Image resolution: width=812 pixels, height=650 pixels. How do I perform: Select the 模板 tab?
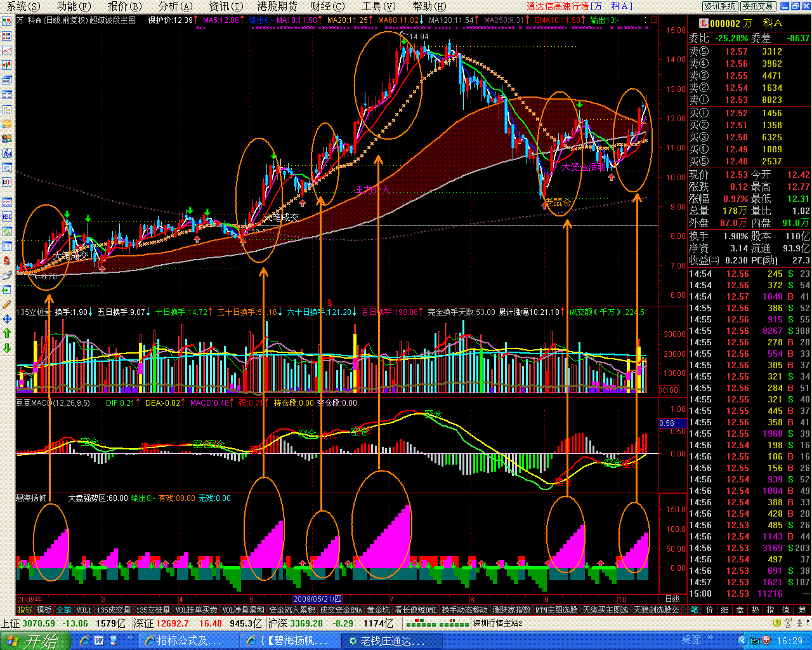(44, 610)
